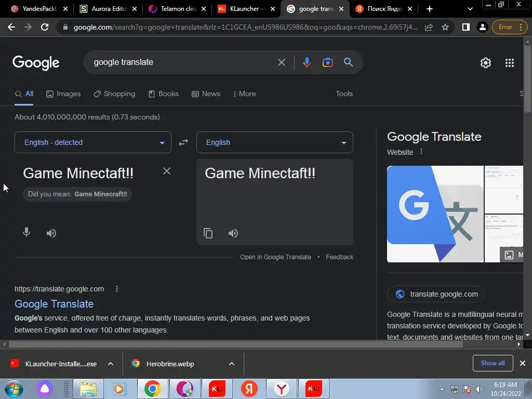Clear the Google search box text
The image size is (532, 399).
pyautogui.click(x=281, y=62)
